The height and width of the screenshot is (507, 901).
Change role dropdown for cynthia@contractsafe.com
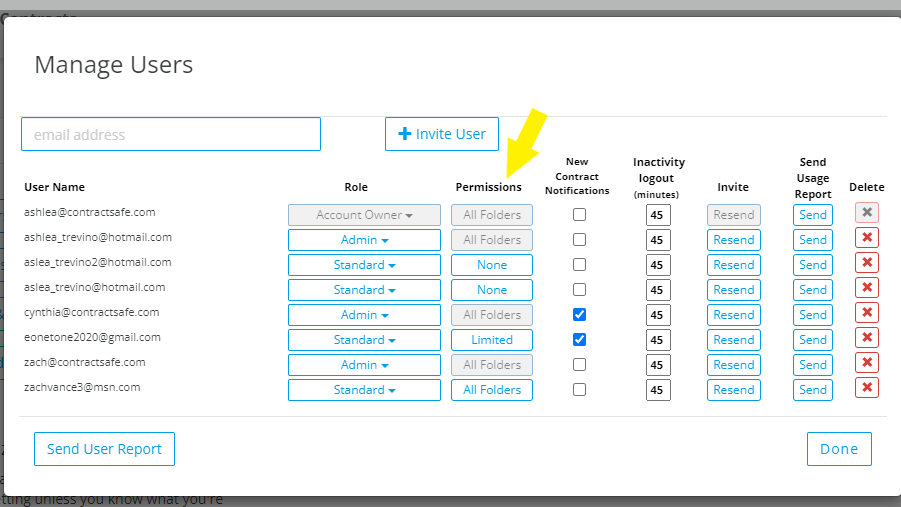point(364,315)
